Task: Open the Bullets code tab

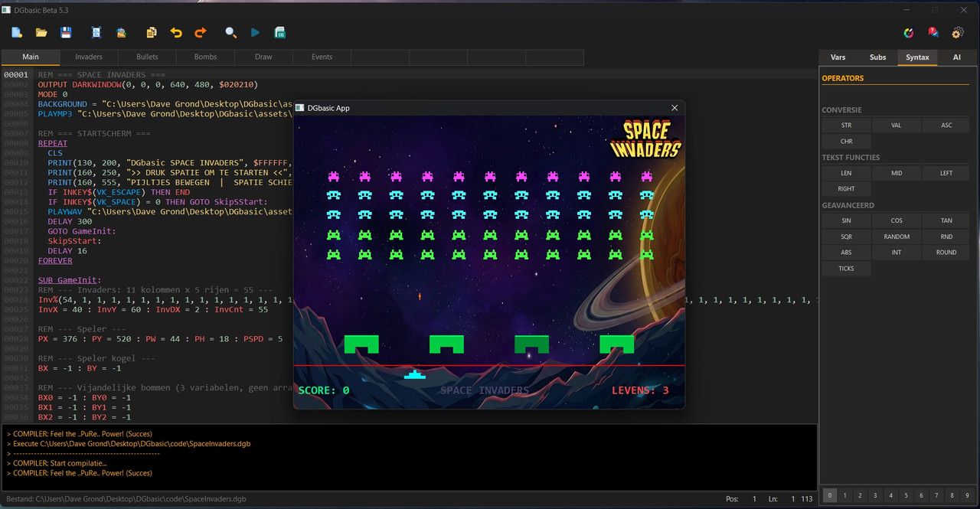Action: [x=147, y=57]
